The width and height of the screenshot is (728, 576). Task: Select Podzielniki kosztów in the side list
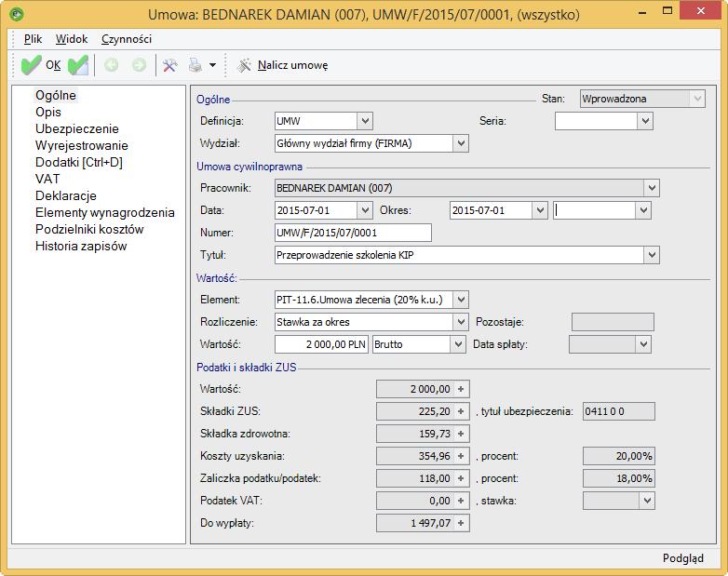coord(89,229)
